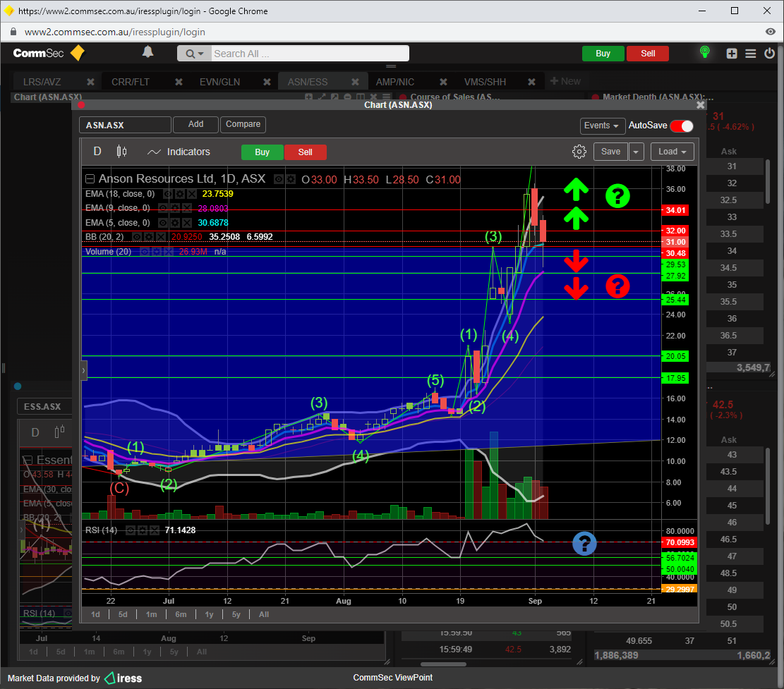This screenshot has height=689, width=784.
Task: Open the candlestick chart type selector
Action: click(x=121, y=152)
